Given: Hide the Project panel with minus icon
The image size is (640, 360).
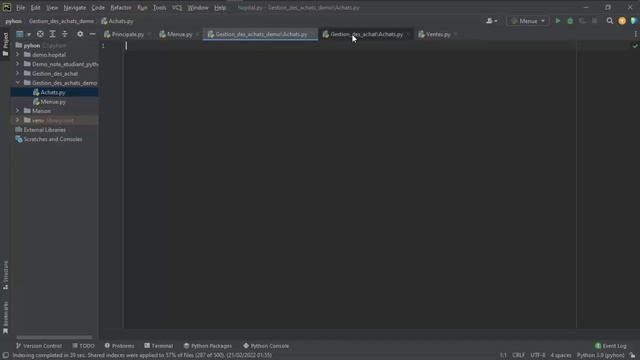Looking at the screenshot, I should (x=92, y=34).
